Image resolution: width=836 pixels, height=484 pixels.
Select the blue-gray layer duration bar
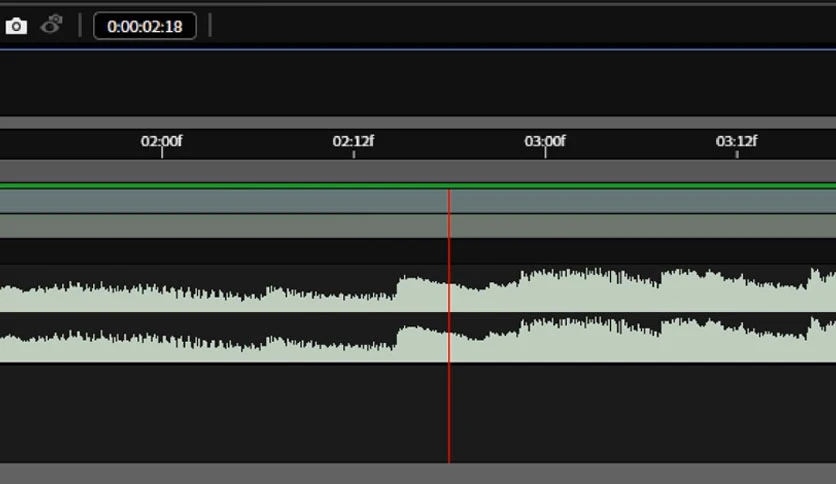[418, 201]
